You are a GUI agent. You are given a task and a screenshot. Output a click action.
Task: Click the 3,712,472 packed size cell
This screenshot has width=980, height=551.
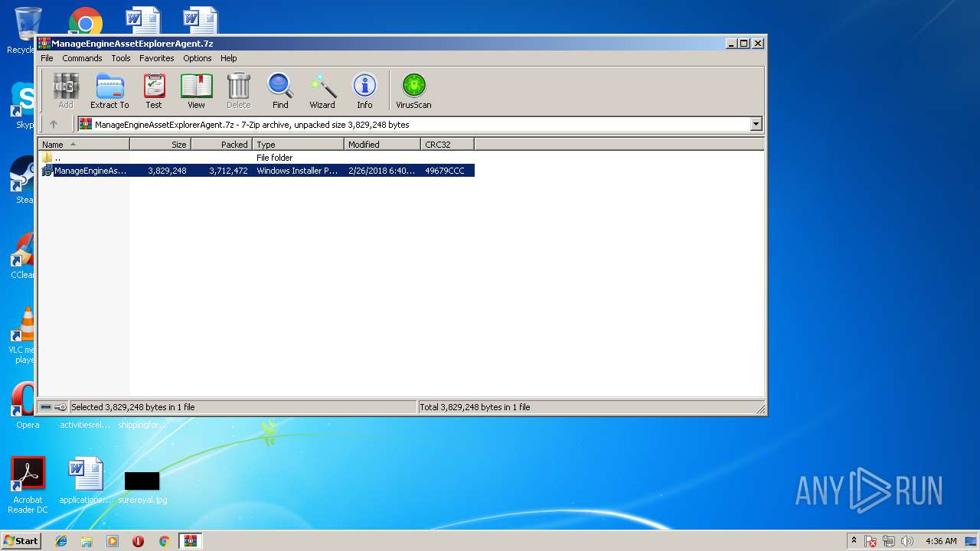click(228, 171)
